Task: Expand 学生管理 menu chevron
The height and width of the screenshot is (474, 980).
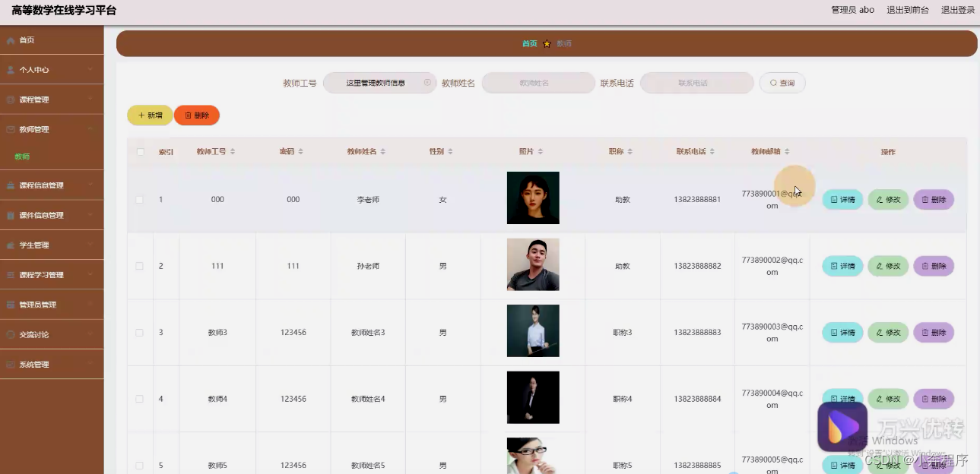Action: point(90,245)
